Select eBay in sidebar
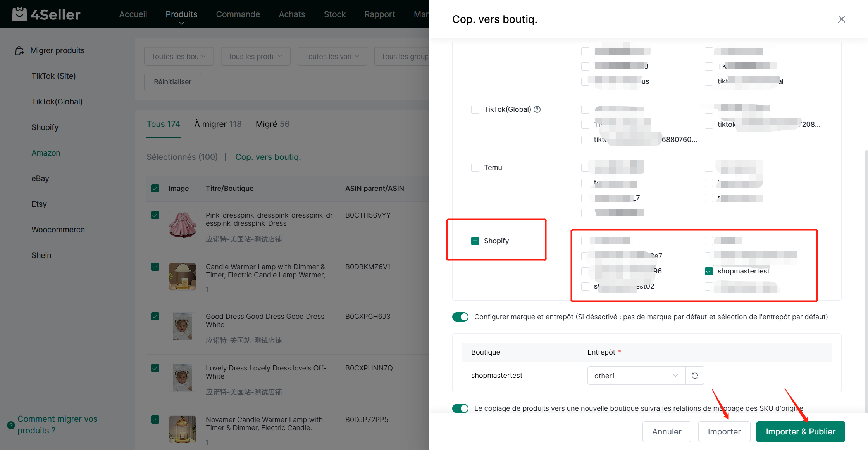Image resolution: width=868 pixels, height=450 pixels. (x=40, y=178)
